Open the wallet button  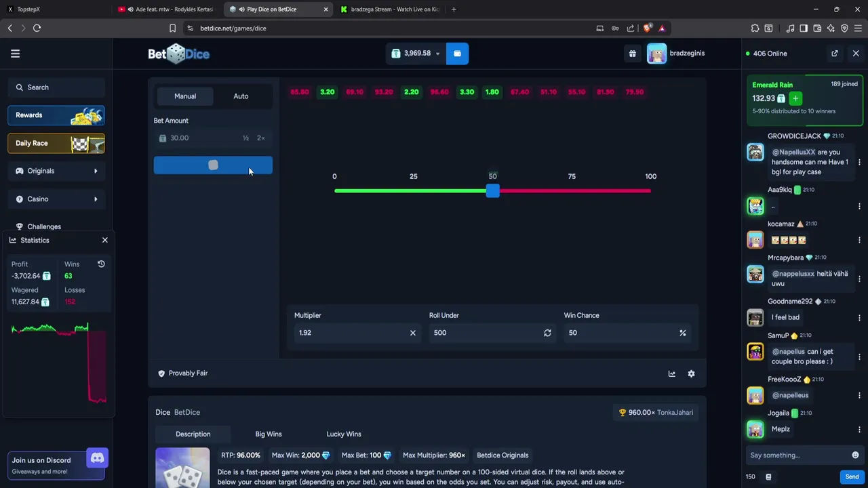coord(457,54)
